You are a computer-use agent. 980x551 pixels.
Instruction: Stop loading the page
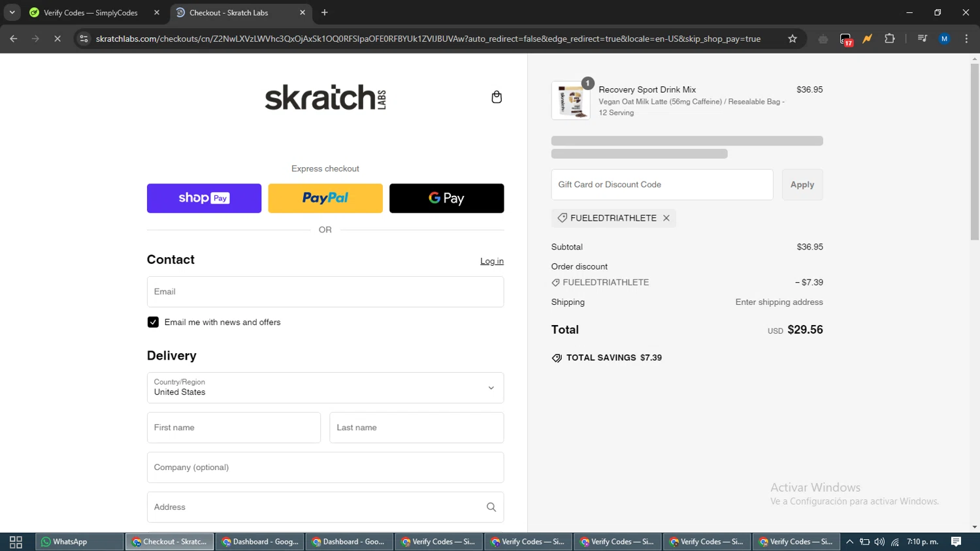(57, 39)
